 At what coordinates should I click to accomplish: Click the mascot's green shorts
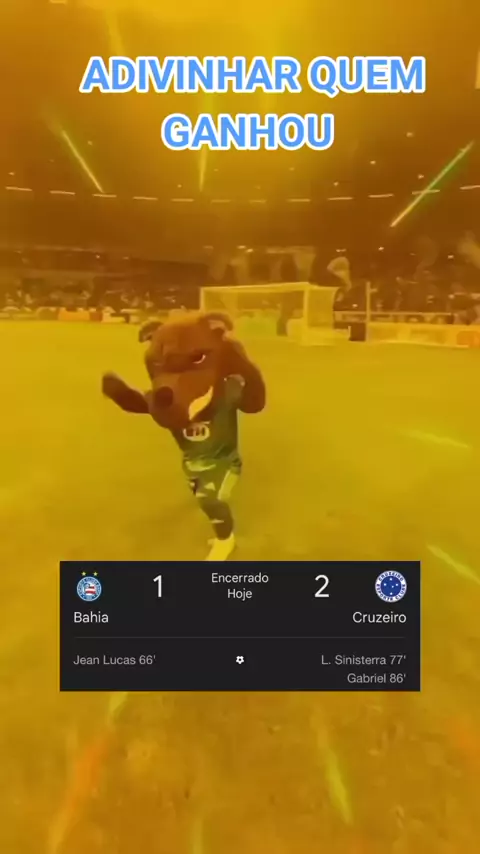[211, 475]
